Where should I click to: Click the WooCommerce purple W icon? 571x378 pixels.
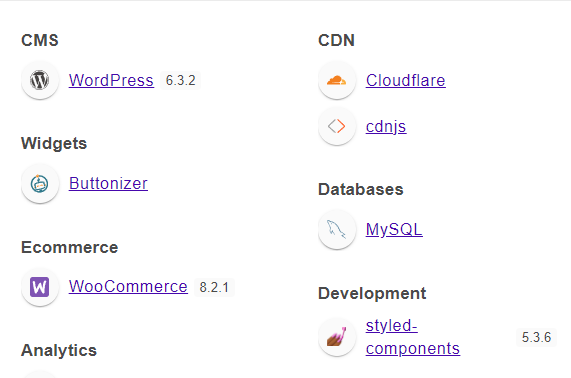pyautogui.click(x=40, y=287)
